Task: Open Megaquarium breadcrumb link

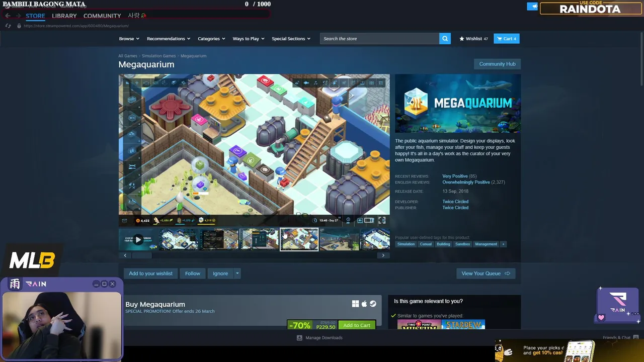Action: tap(193, 56)
